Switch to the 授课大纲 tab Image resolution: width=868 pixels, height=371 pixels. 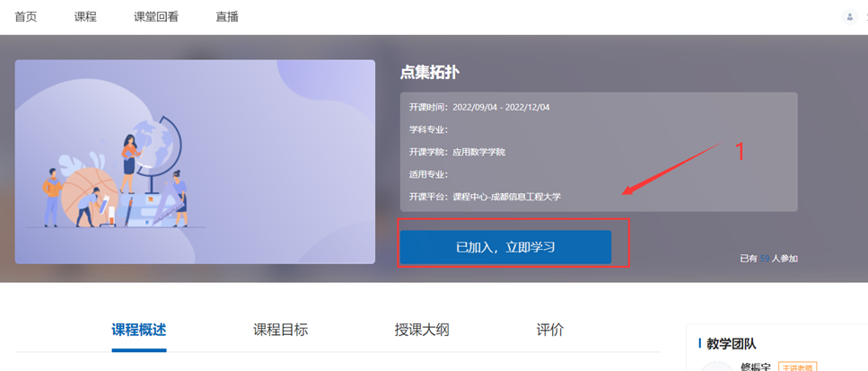(x=422, y=330)
